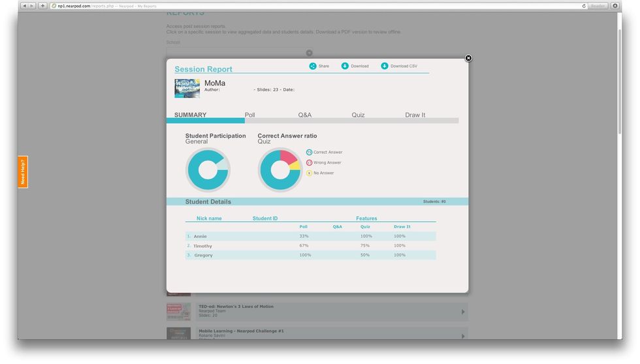Click the Download CSV icon

[385, 66]
